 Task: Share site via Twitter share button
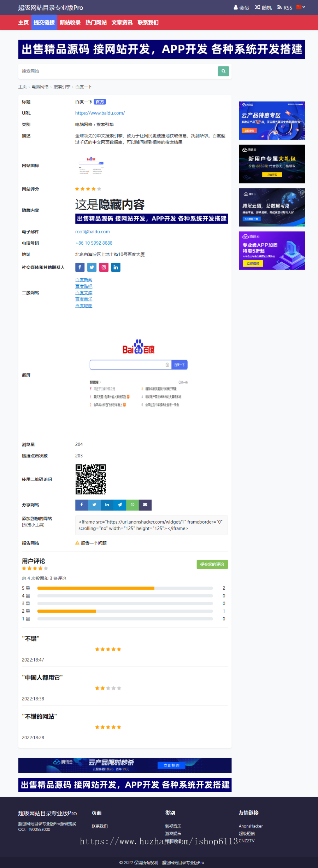coord(94,505)
